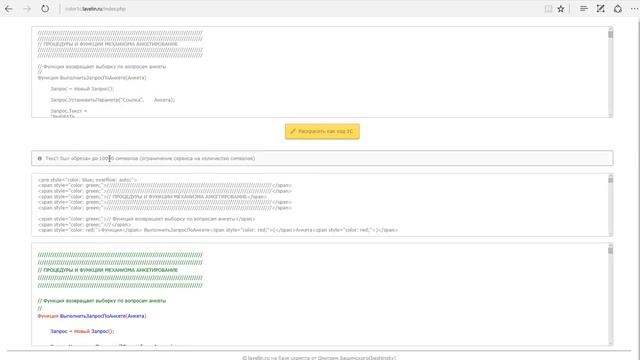Click the green function description comment in preview
The width and height of the screenshot is (640, 360).
(x=102, y=301)
